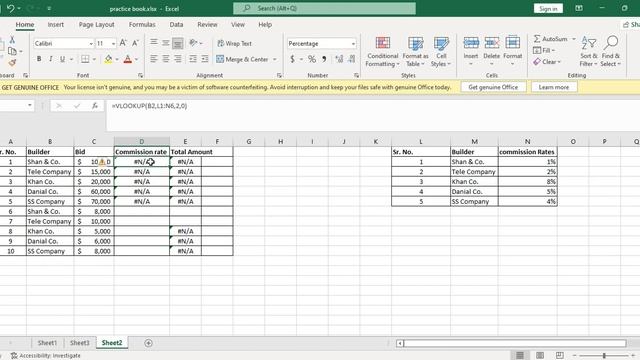Viewport: 640px width, 360px height.
Task: Click the Accounting dollar format icon
Action: coord(292,59)
